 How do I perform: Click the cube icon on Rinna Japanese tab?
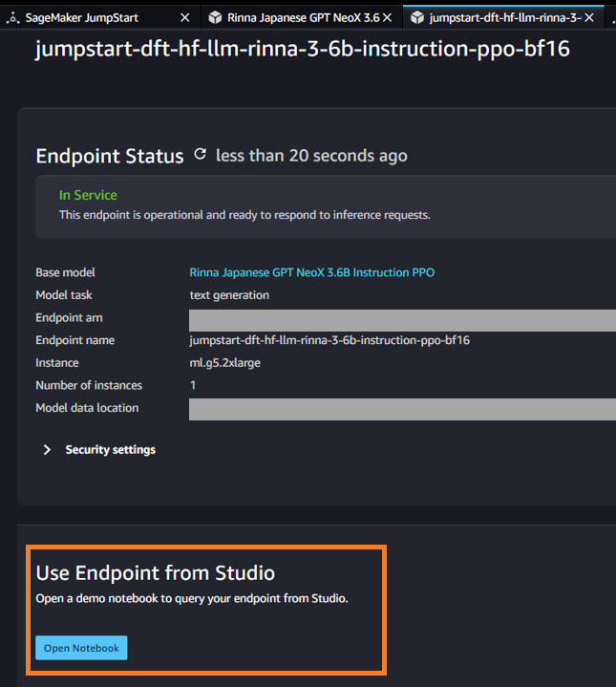(x=215, y=17)
